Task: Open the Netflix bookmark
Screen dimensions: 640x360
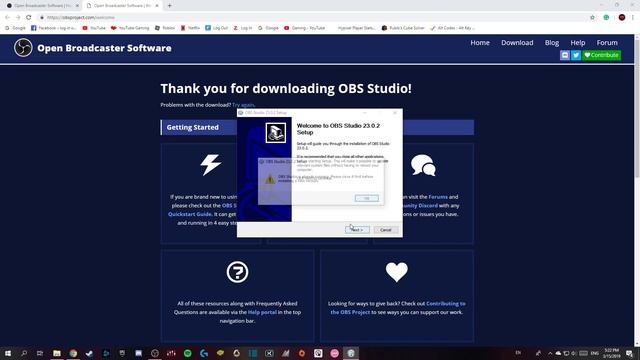Action: (190, 28)
